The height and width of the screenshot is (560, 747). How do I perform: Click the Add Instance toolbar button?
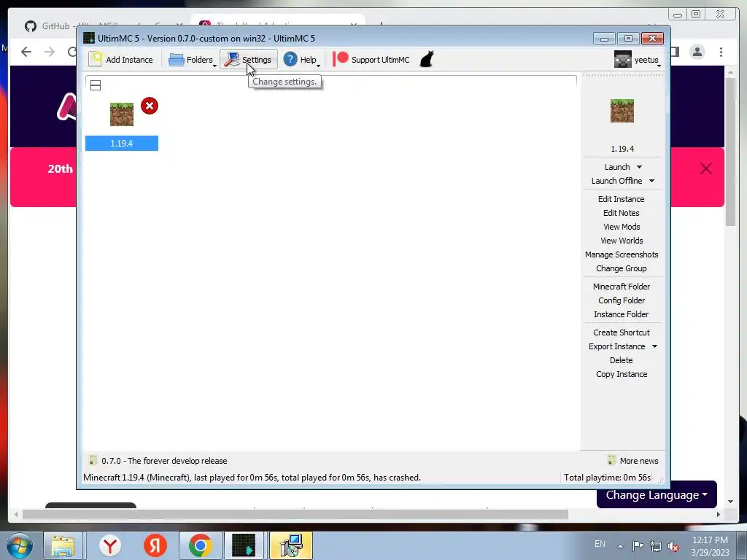(x=121, y=60)
